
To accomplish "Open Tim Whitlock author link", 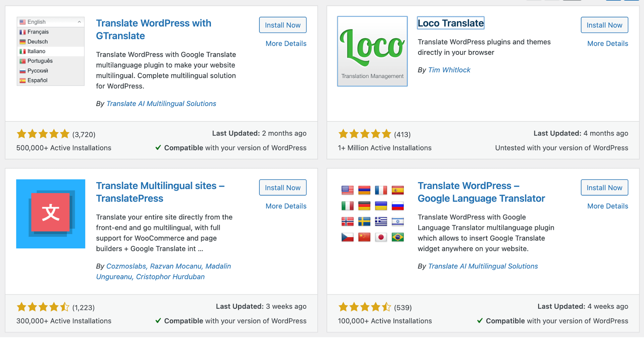I will 449,70.
